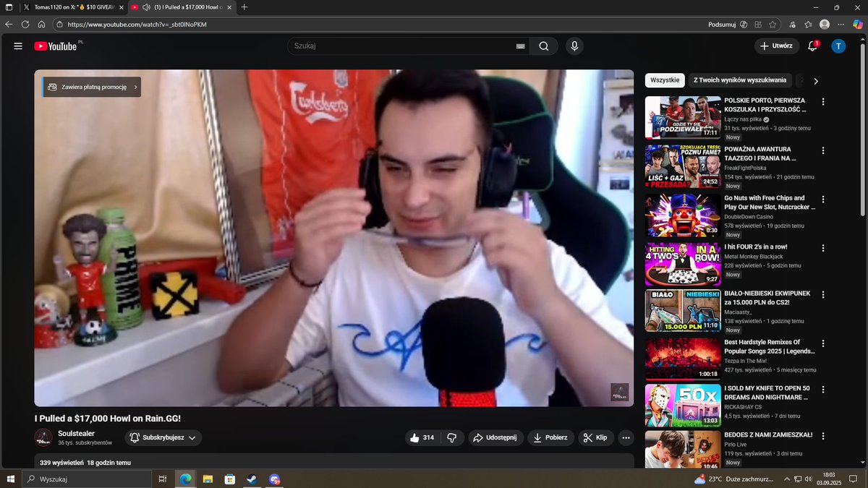The width and height of the screenshot is (868, 488).
Task: Open Best Hardstyle Remixes video thumbnail
Action: click(x=683, y=359)
